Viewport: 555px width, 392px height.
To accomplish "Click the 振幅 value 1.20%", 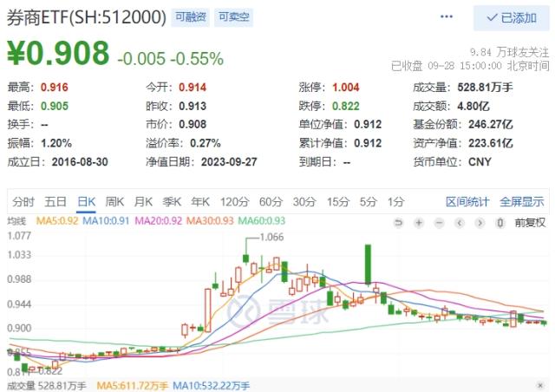I will click(56, 143).
